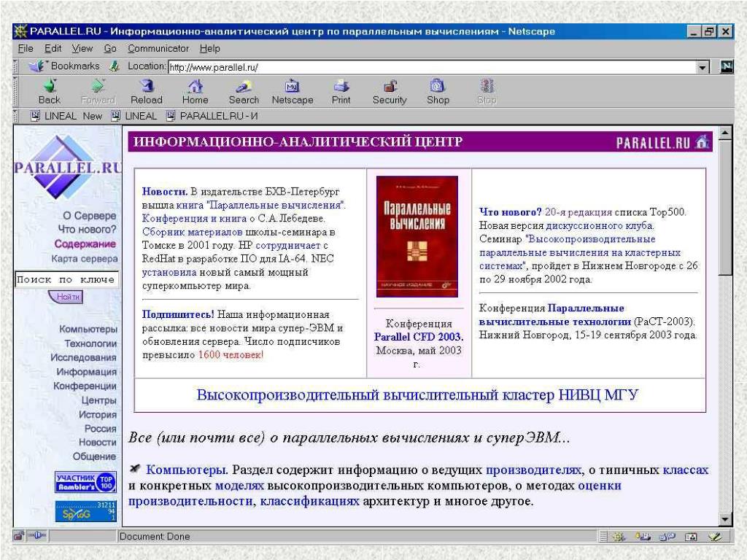
Task: Click the PARALLEL.RU diamond logo
Action: click(67, 167)
